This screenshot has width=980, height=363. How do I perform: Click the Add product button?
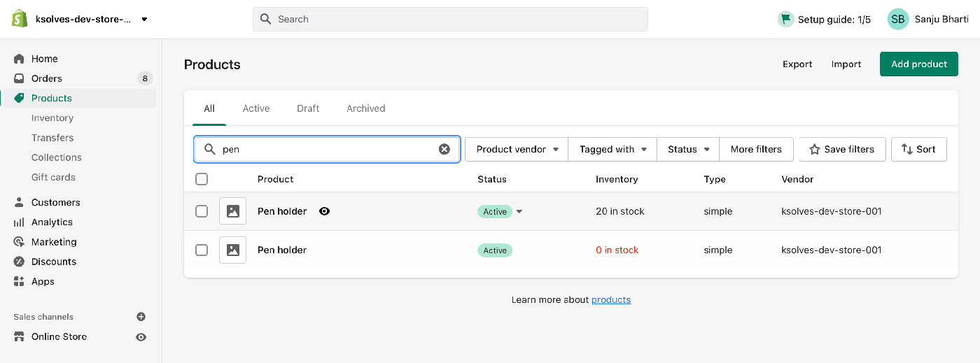click(919, 64)
